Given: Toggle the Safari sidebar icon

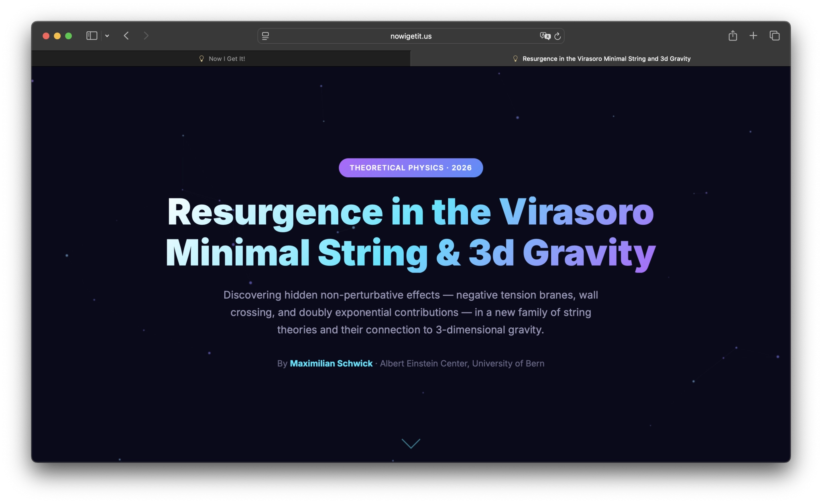Looking at the screenshot, I should coord(92,36).
